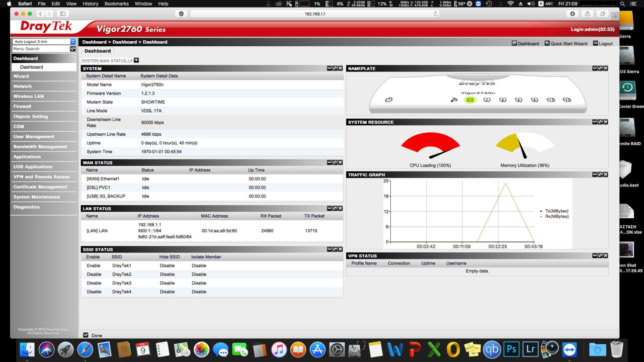Open Finder from the Dock
Image resolution: width=644 pixels, height=362 pixels.
[27, 349]
